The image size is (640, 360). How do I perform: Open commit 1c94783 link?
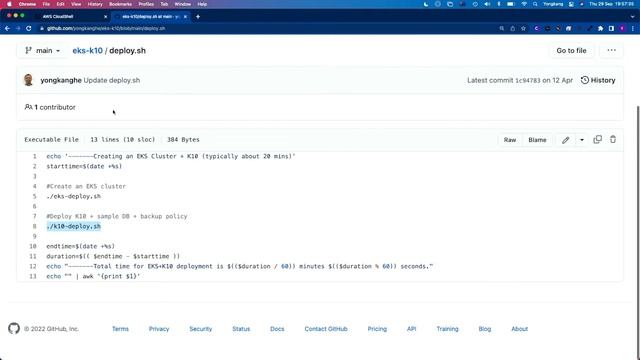pos(527,80)
